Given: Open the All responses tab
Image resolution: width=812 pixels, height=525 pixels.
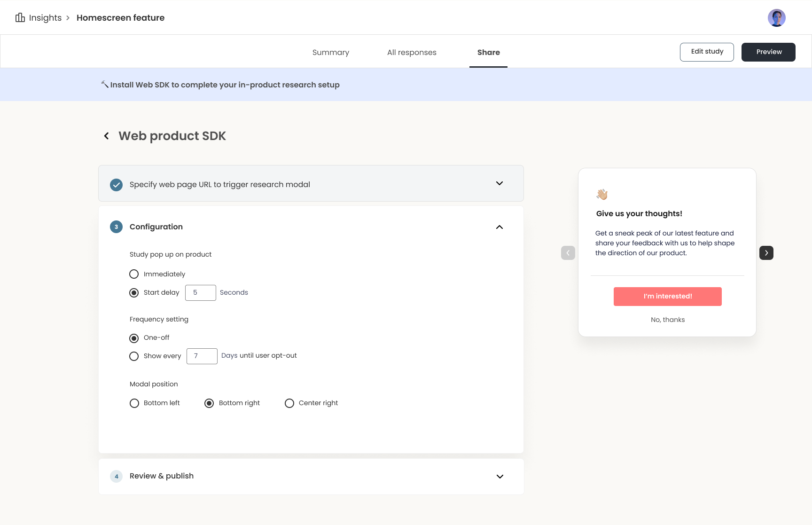Looking at the screenshot, I should pos(412,52).
